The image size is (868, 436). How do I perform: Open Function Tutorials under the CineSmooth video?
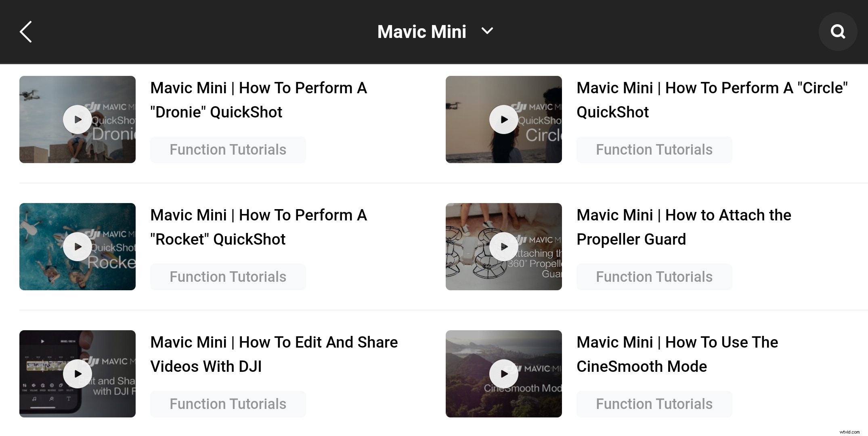point(654,403)
